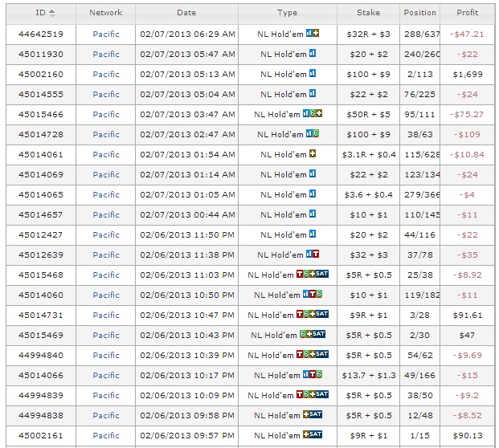
Task: Click green 6-max icon in row 45014728
Action: [317, 134]
